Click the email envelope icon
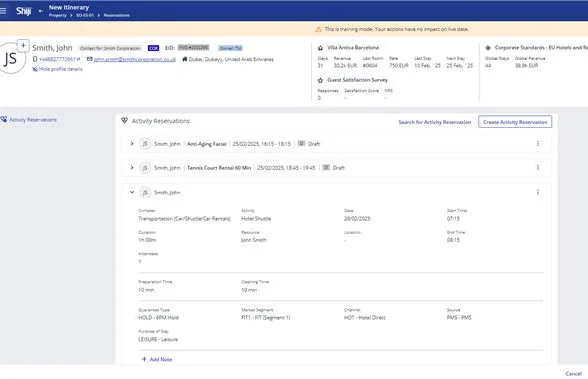This screenshot has height=379, width=588. [90, 59]
